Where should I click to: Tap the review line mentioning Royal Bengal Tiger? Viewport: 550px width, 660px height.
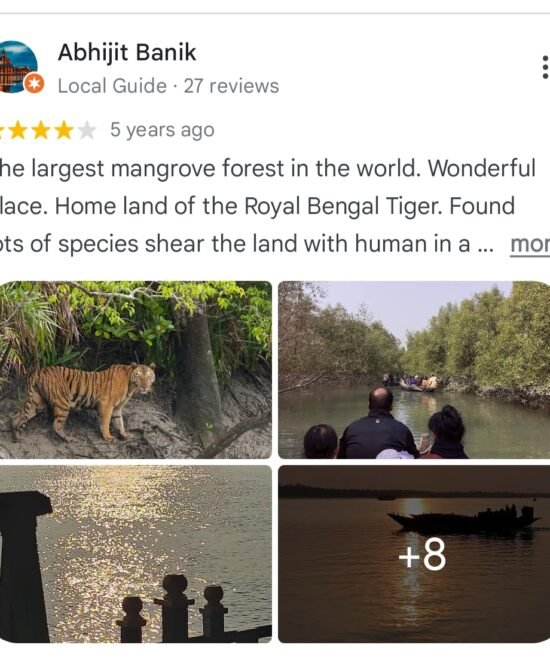click(258, 206)
